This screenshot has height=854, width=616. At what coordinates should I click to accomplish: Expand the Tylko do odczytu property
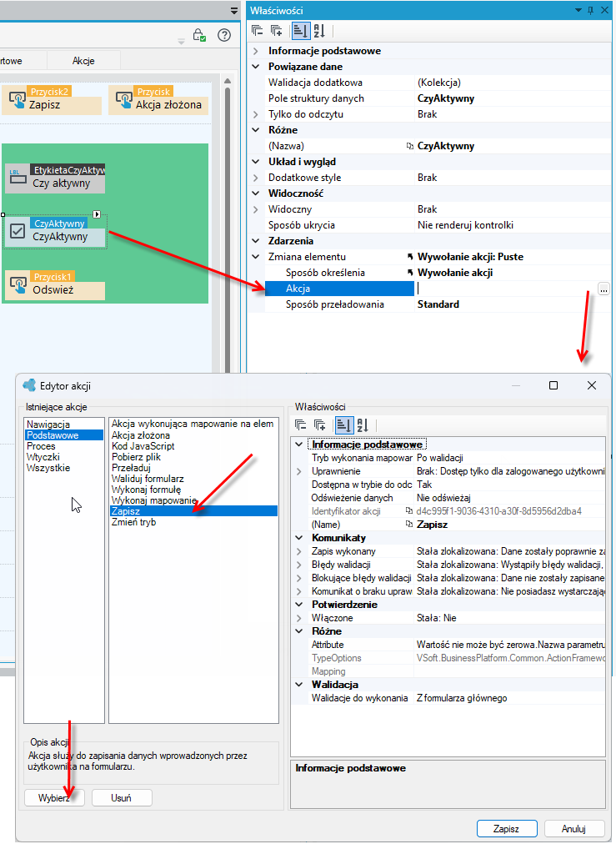256,114
